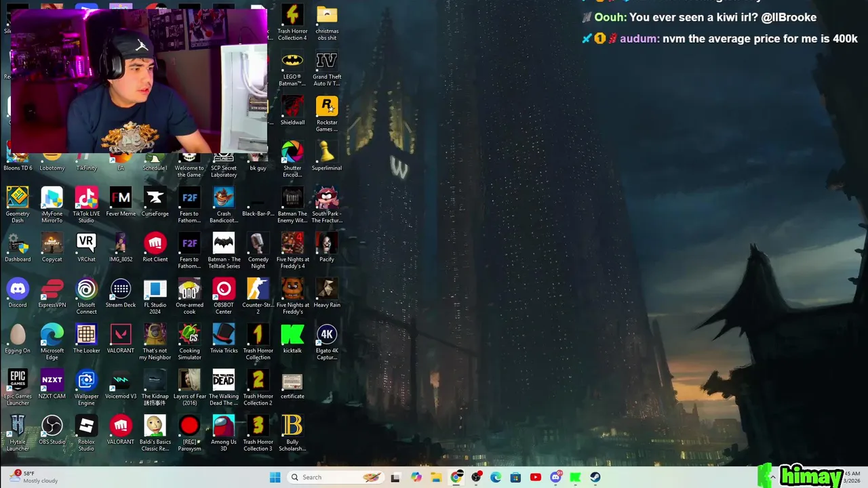Show hidden system tray icons

click(772, 477)
